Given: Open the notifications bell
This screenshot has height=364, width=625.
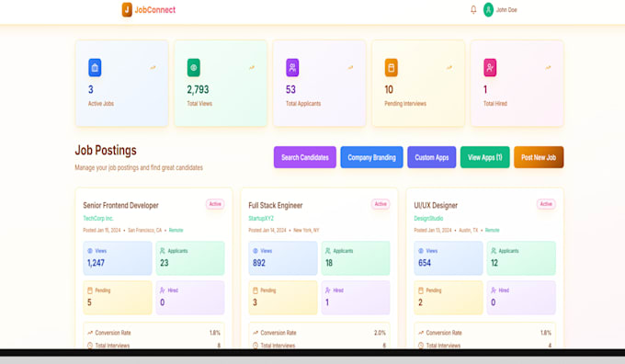Looking at the screenshot, I should coord(473,9).
